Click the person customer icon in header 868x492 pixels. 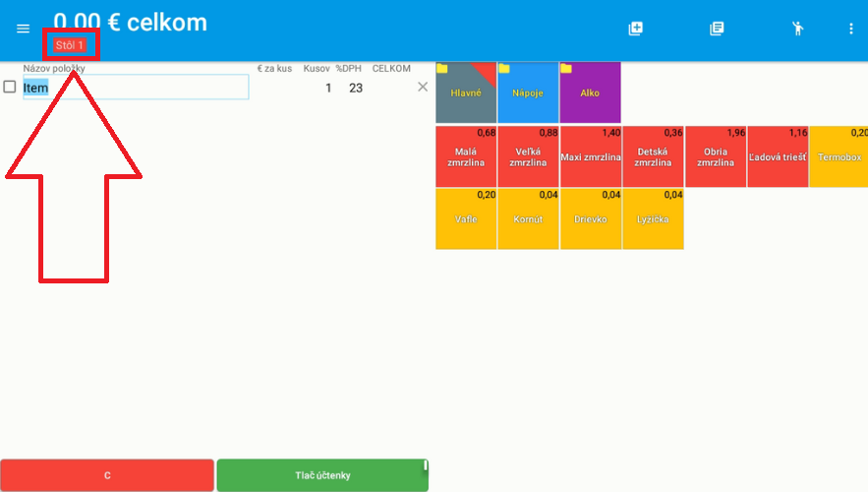pos(798,29)
